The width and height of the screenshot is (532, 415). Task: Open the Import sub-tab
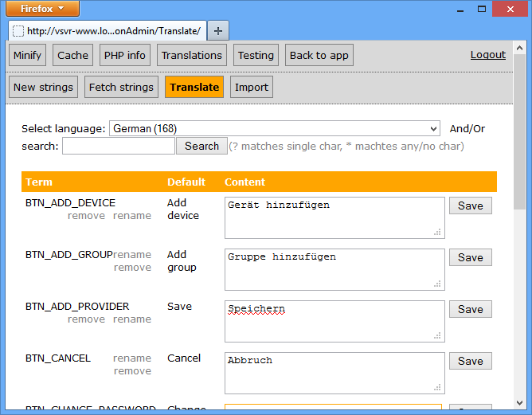pos(252,87)
